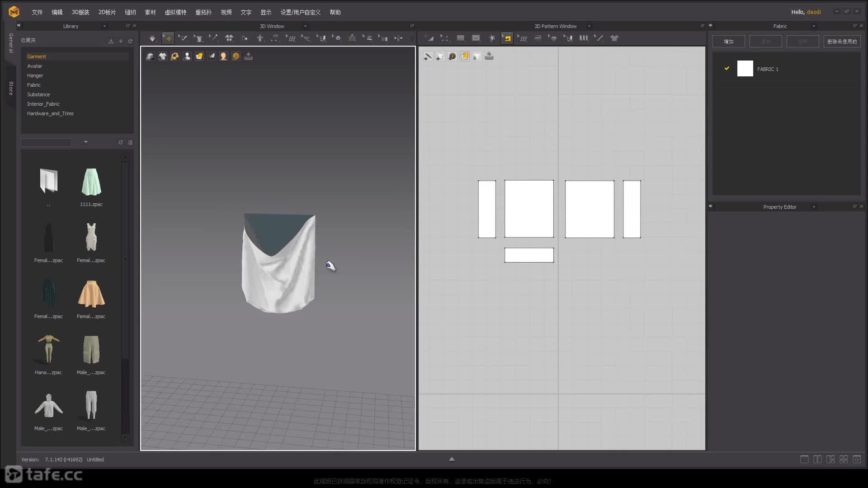The image size is (868, 488).
Task: Select the Select/Move tool in 3D toolbar
Action: tap(168, 38)
